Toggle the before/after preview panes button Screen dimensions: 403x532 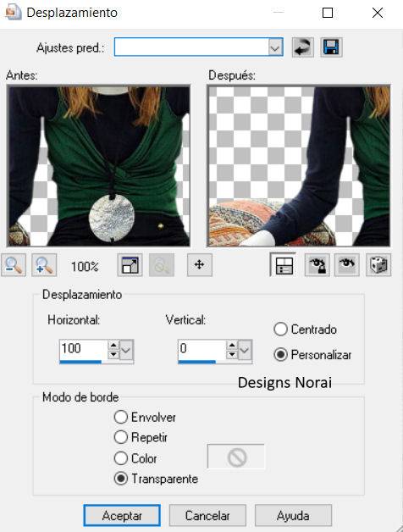tap(284, 265)
